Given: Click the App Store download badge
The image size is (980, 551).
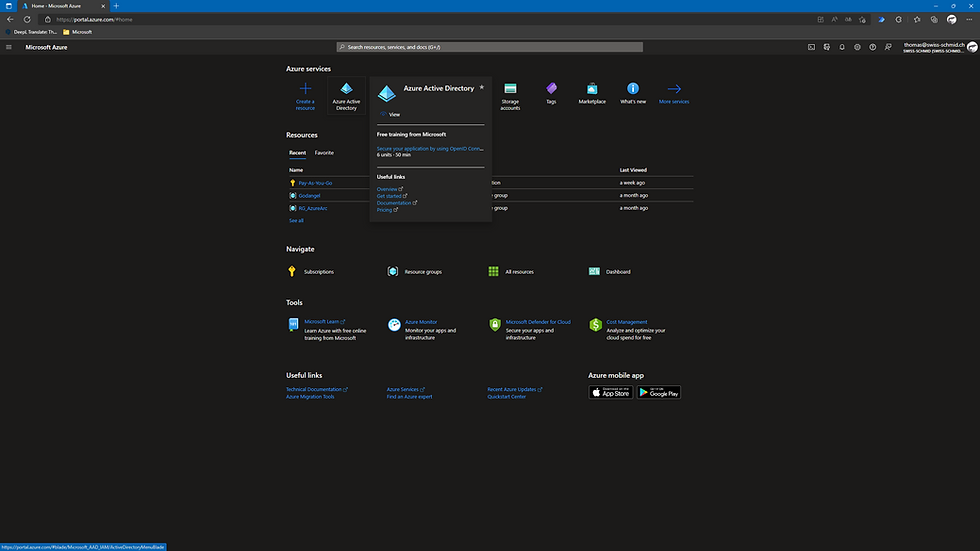Looking at the screenshot, I should pyautogui.click(x=611, y=392).
